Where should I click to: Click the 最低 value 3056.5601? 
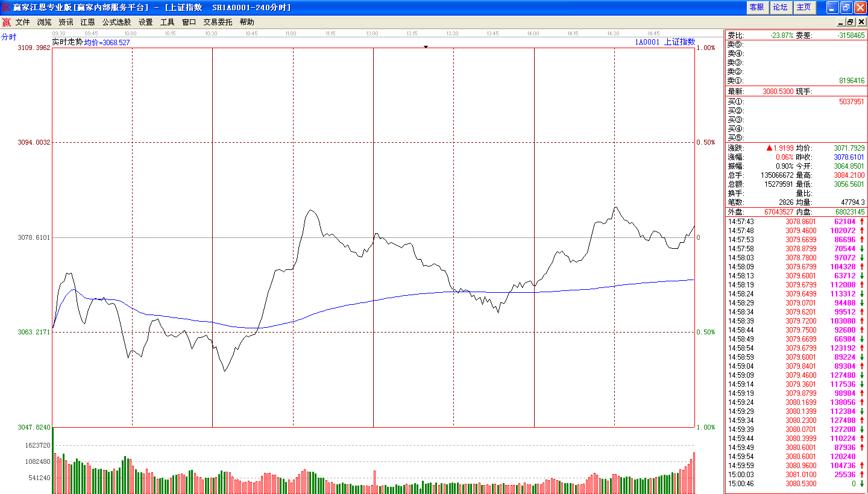coord(849,184)
